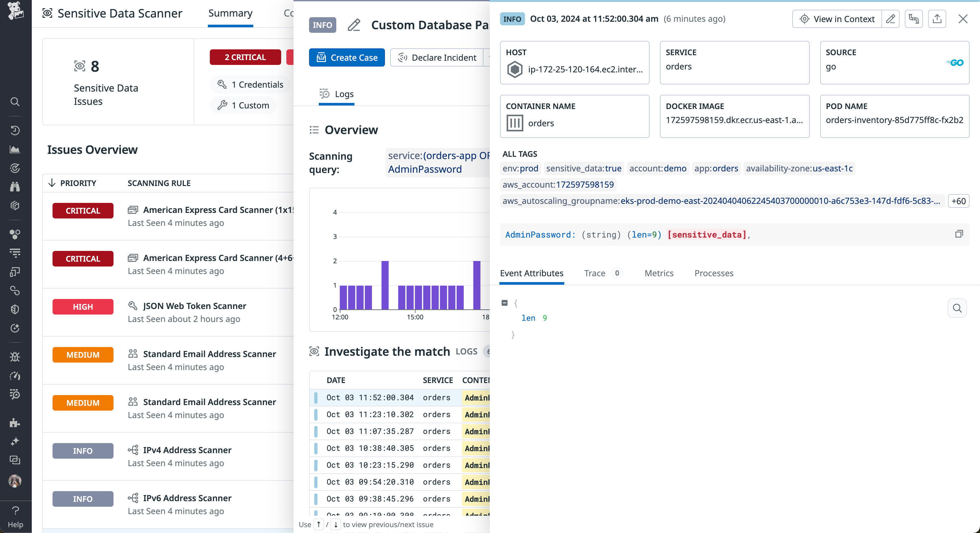Open the Metrics graph icon in the sidebar

point(15,149)
